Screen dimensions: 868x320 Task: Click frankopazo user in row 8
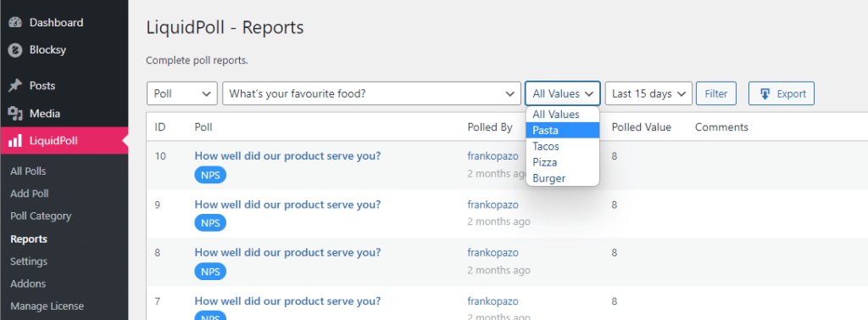(492, 253)
